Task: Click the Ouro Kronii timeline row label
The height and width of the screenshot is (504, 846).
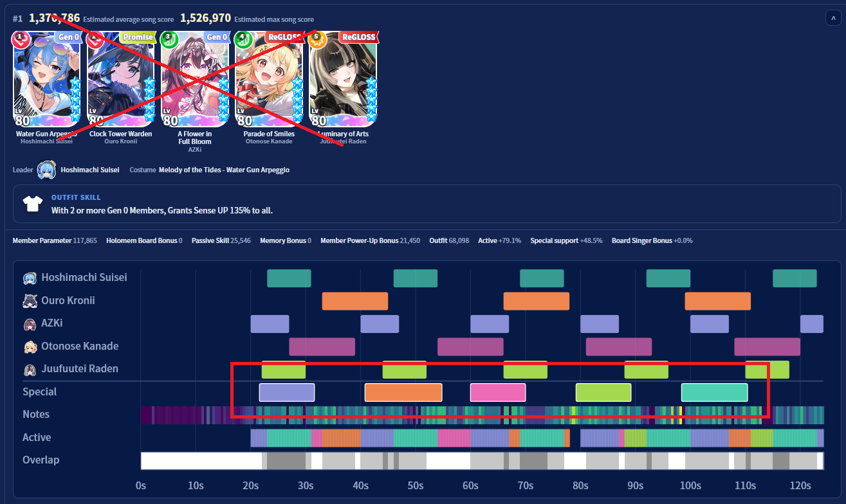Action: [68, 301]
